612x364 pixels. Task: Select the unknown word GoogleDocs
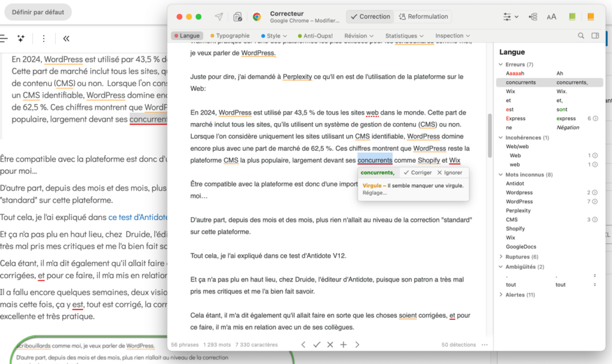point(521,247)
